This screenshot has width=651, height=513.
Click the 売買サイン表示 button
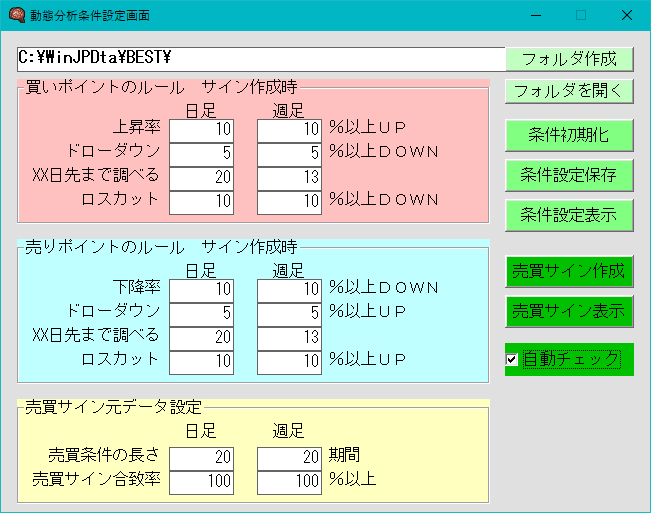click(569, 311)
